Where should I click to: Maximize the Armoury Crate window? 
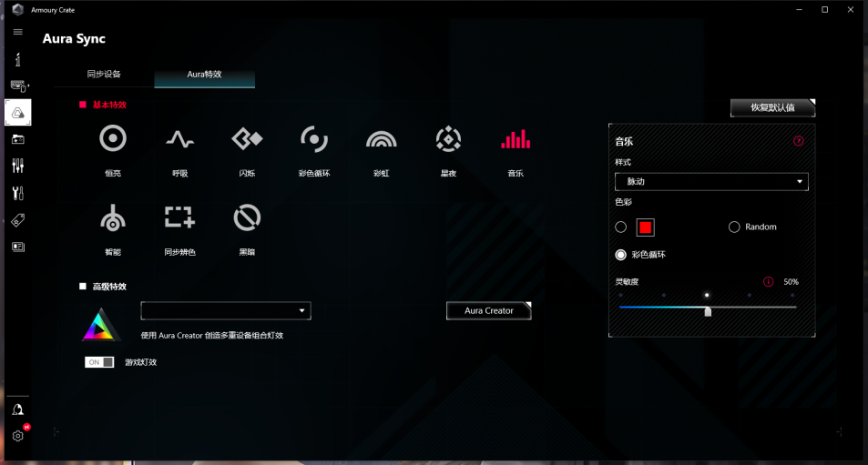click(x=825, y=9)
